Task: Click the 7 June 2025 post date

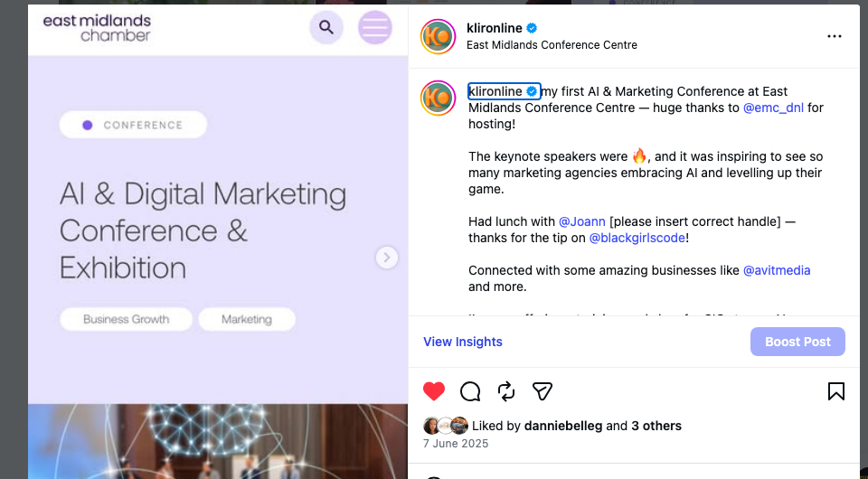Action: click(x=456, y=444)
